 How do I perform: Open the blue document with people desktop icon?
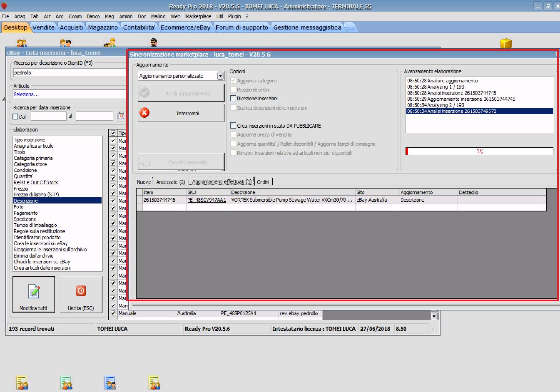pos(110,382)
